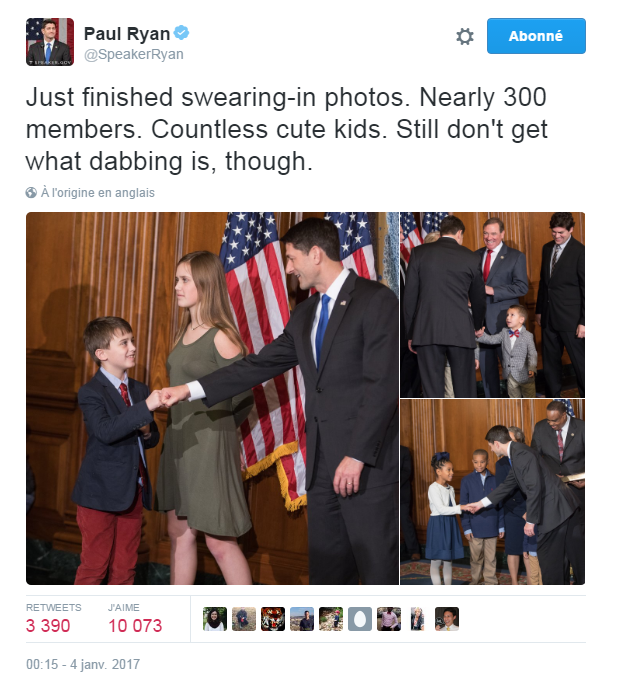This screenshot has width=617, height=679.
Task: Open the bottom-right photo with girl in white
Action: [x=492, y=492]
